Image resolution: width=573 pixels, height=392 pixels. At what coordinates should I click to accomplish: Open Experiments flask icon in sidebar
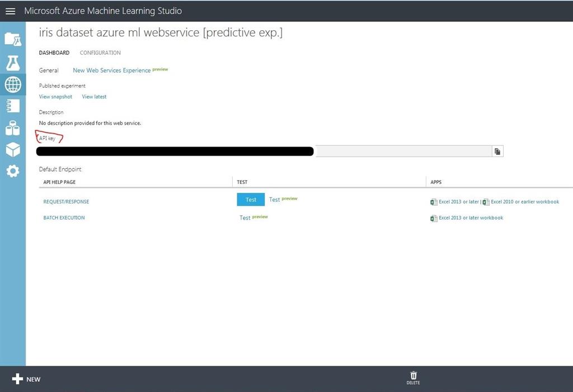tap(13, 63)
